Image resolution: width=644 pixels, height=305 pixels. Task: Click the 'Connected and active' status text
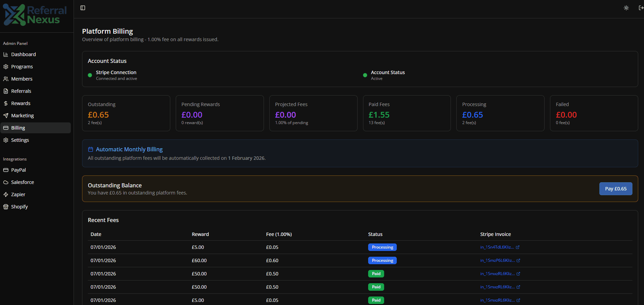(x=116, y=79)
